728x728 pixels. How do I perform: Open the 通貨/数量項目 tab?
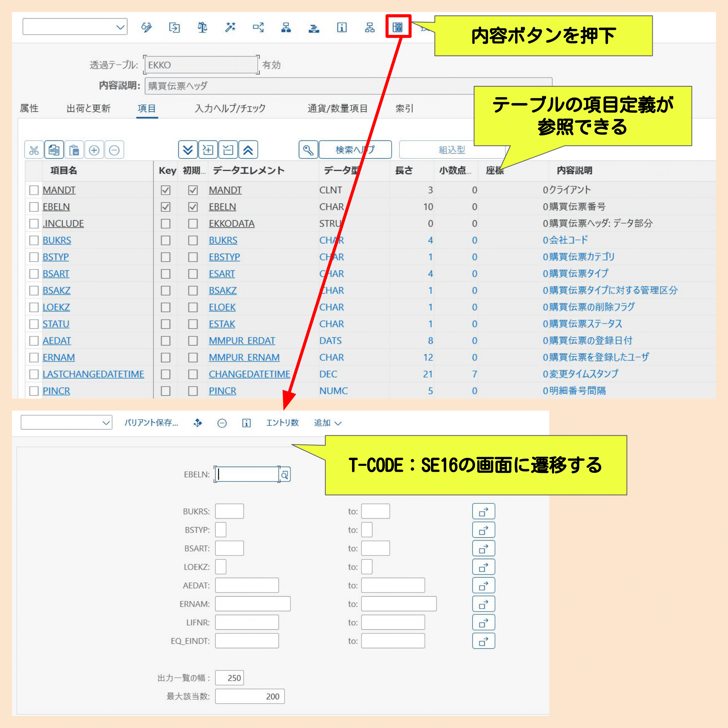click(337, 108)
